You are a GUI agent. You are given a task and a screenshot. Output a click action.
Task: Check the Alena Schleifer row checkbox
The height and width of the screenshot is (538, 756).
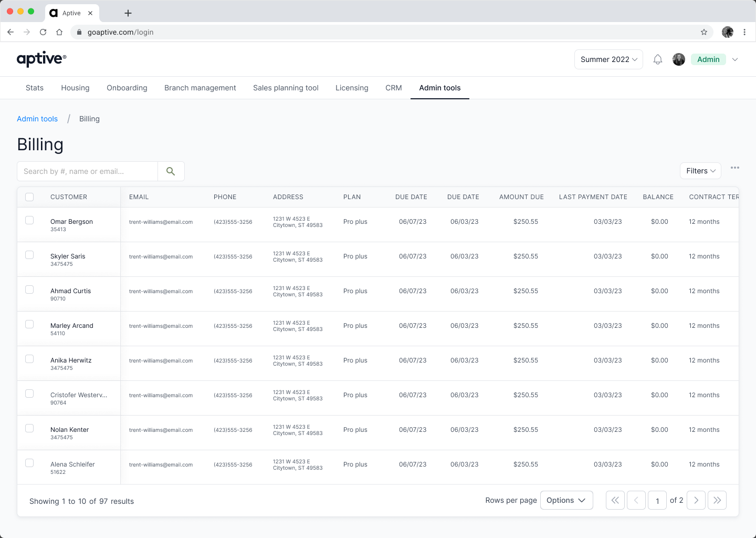[x=29, y=463]
